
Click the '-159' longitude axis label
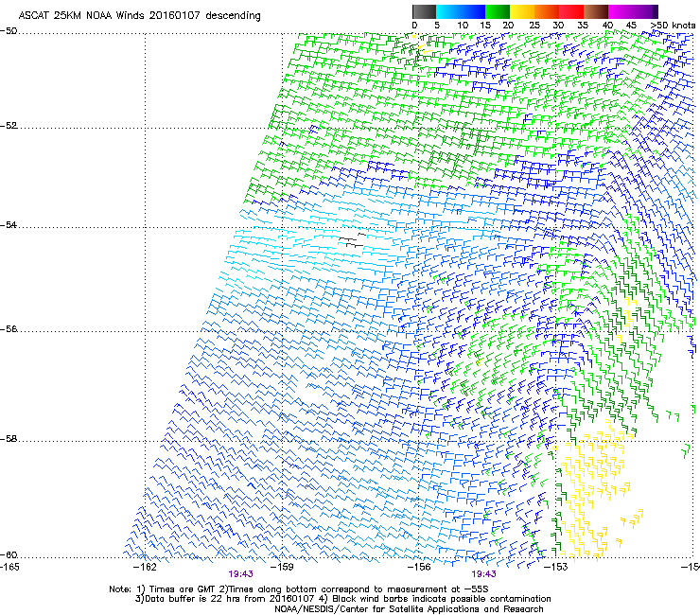(282, 567)
